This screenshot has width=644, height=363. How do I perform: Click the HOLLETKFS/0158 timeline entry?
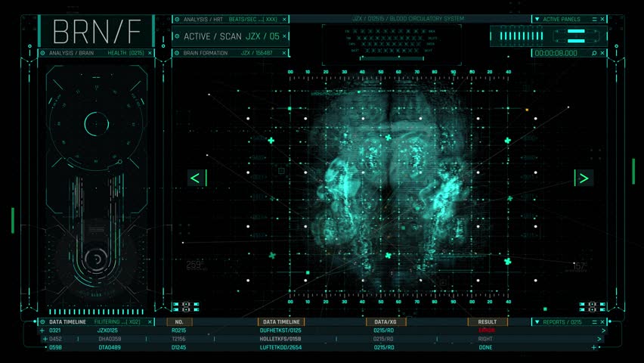pos(280,339)
